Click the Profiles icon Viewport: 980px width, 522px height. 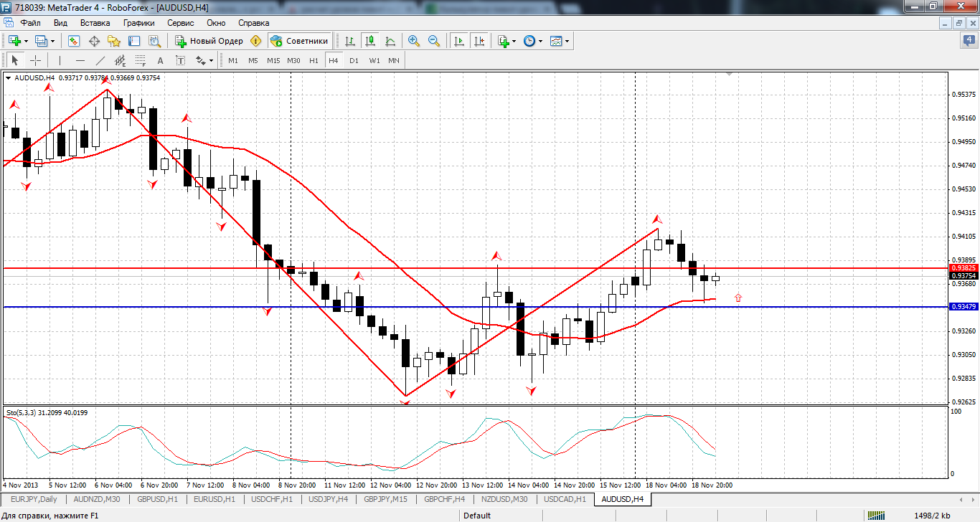pyautogui.click(x=41, y=41)
